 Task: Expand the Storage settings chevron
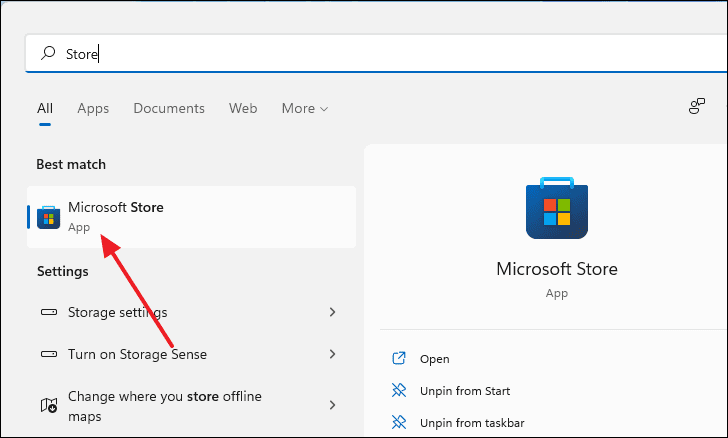click(x=332, y=312)
